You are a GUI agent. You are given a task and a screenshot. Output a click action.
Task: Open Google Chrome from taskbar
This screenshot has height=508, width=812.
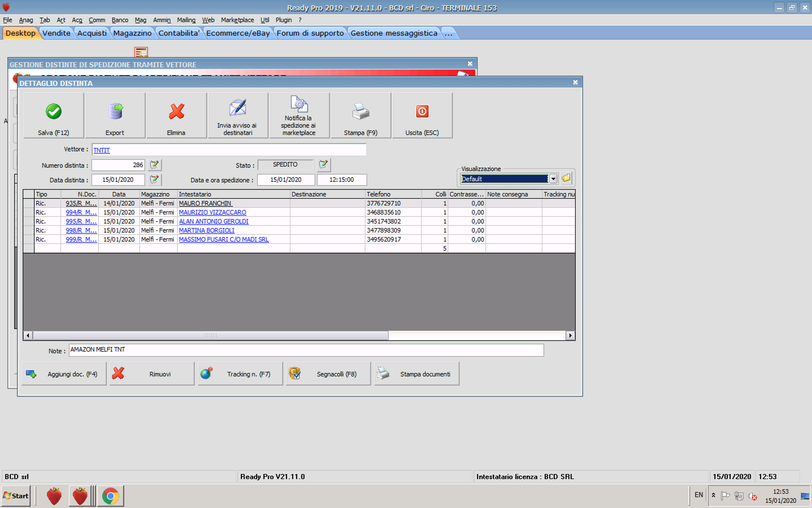click(111, 496)
